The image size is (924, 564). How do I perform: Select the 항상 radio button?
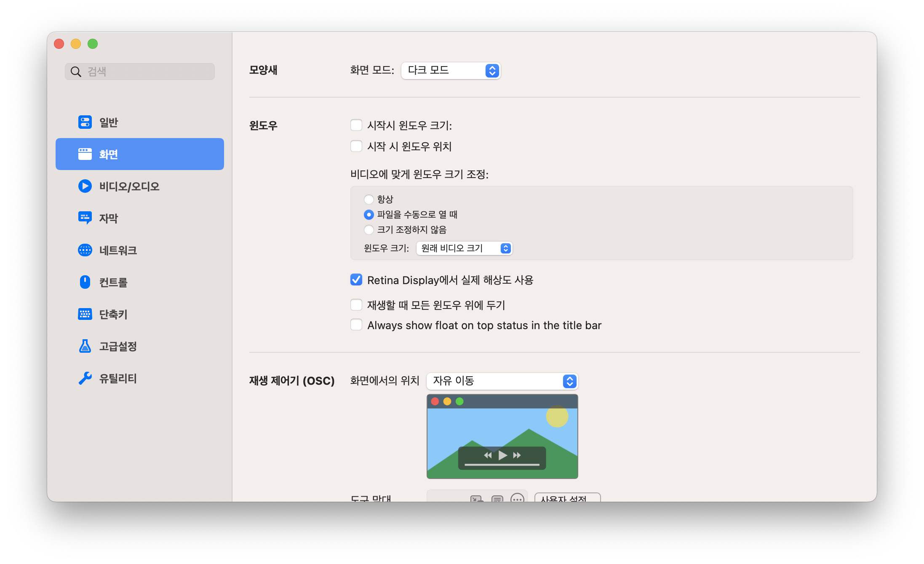point(369,199)
